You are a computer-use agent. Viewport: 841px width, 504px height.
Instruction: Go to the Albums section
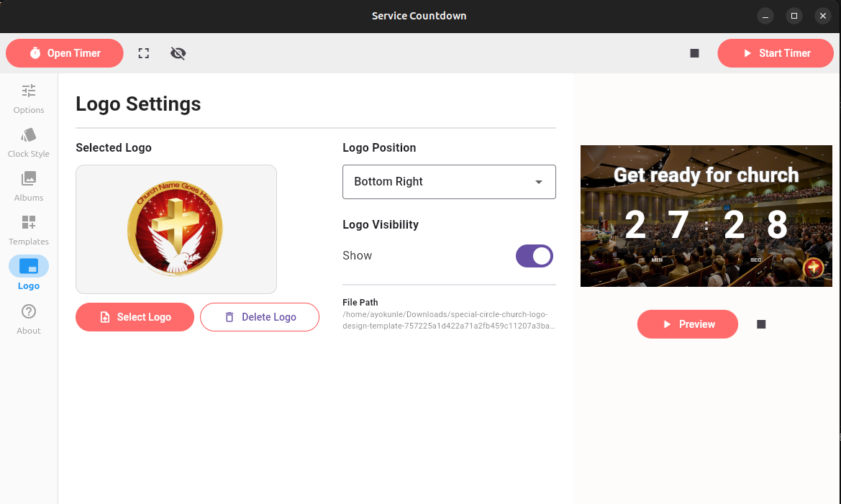pyautogui.click(x=29, y=186)
